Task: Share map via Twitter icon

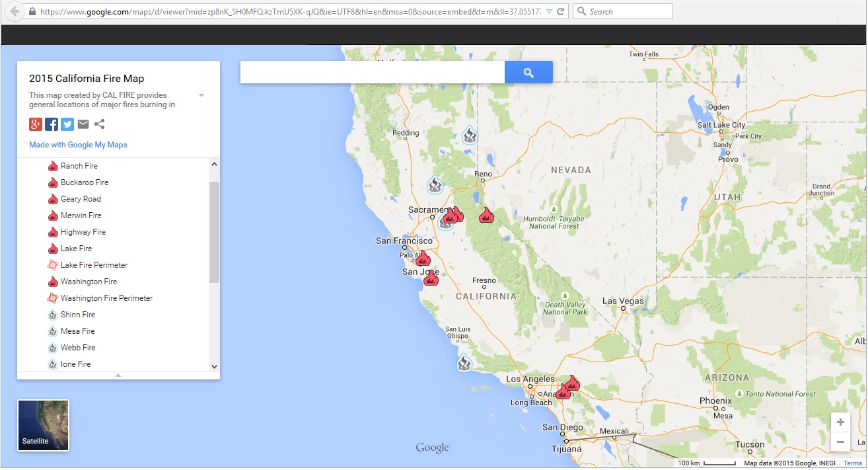Action: (x=67, y=124)
